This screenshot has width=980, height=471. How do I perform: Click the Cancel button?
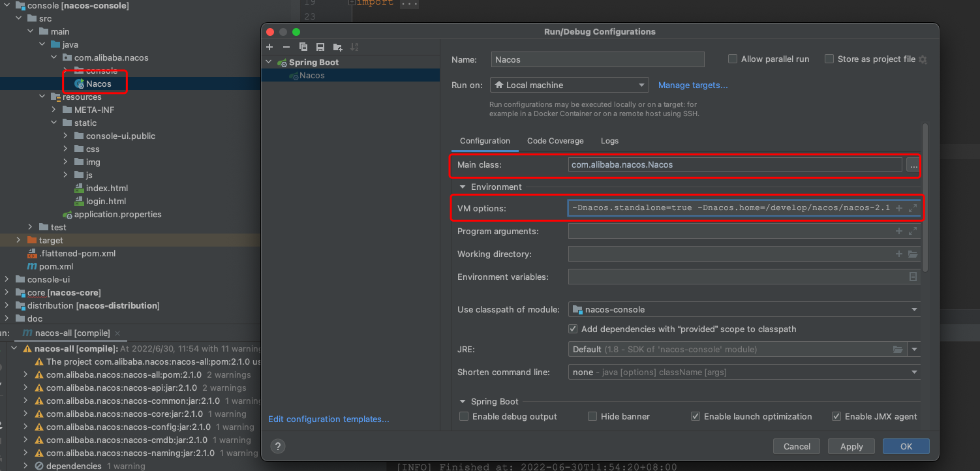(x=797, y=446)
